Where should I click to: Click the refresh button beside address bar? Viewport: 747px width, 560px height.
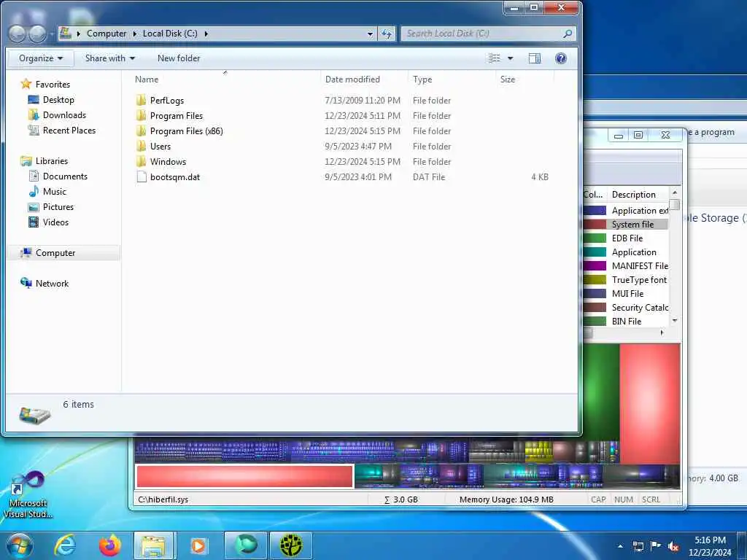point(387,34)
